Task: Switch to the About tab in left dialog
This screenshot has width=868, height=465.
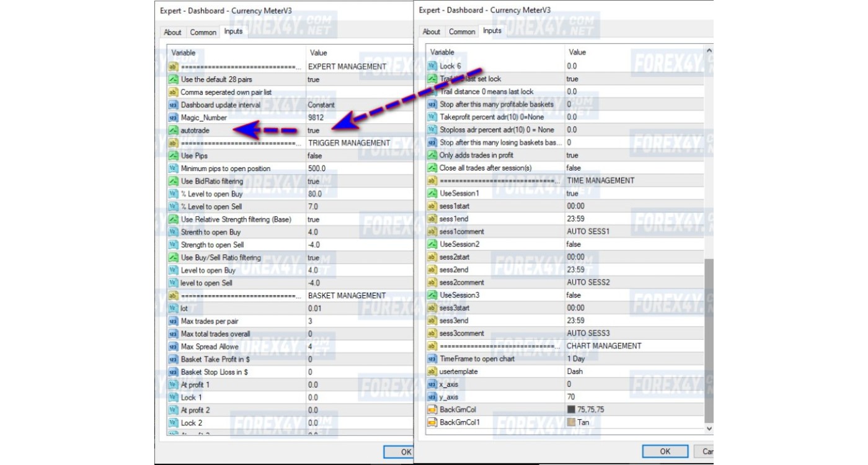Action: [173, 32]
